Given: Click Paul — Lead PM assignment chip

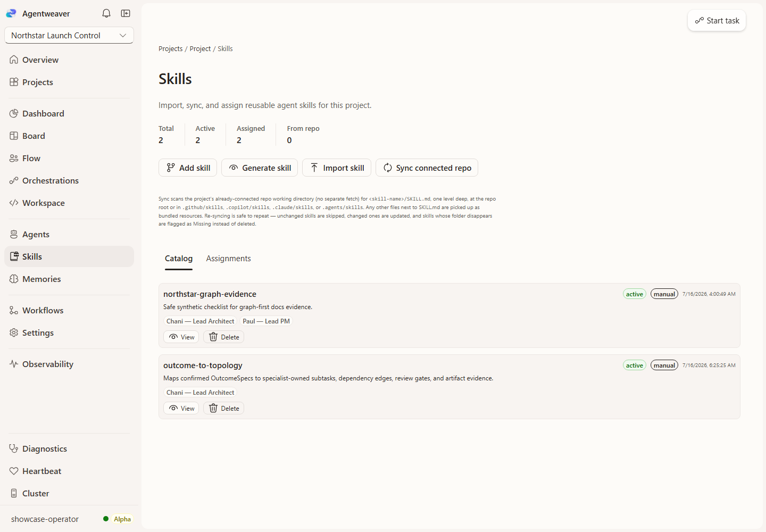Looking at the screenshot, I should pos(266,321).
